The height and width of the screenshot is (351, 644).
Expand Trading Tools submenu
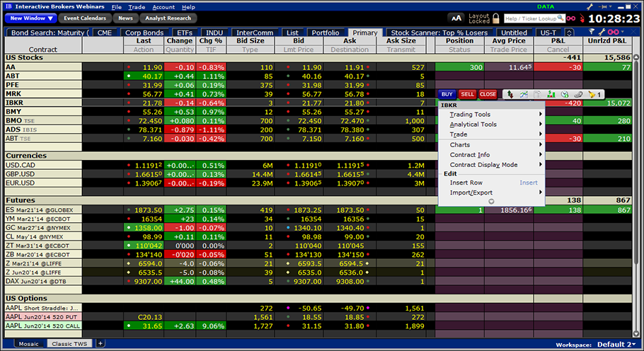click(492, 115)
